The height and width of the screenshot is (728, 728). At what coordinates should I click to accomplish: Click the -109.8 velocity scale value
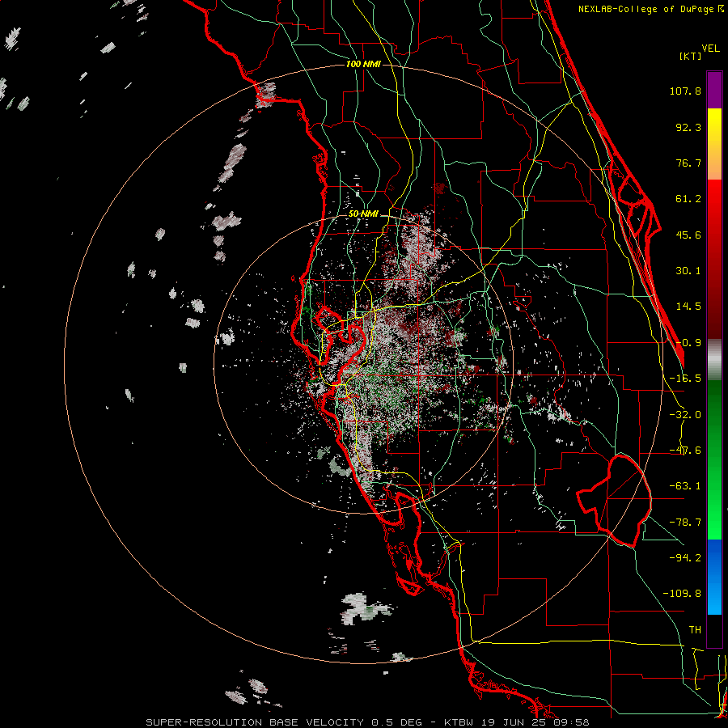pos(682,594)
